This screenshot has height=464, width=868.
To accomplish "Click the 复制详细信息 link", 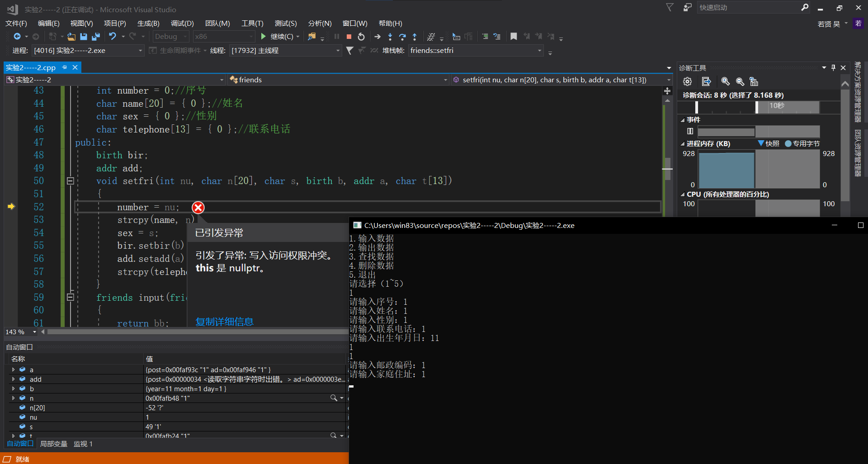I will (224, 322).
